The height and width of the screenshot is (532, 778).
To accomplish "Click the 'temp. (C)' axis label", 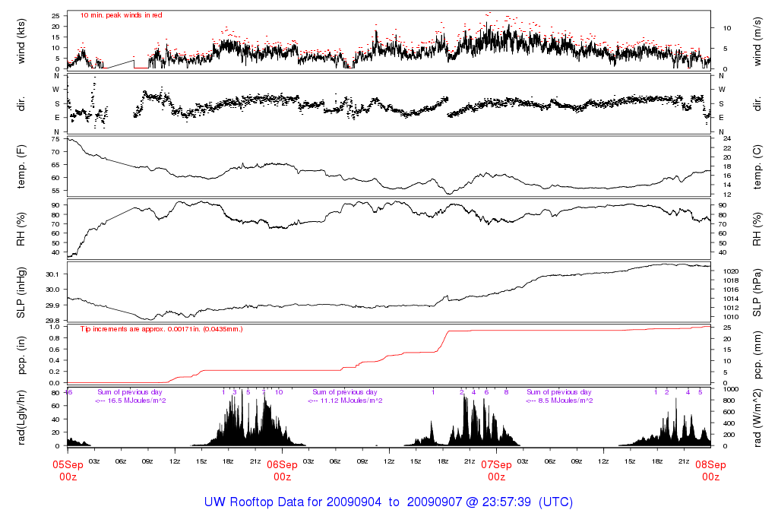I will tap(757, 166).
